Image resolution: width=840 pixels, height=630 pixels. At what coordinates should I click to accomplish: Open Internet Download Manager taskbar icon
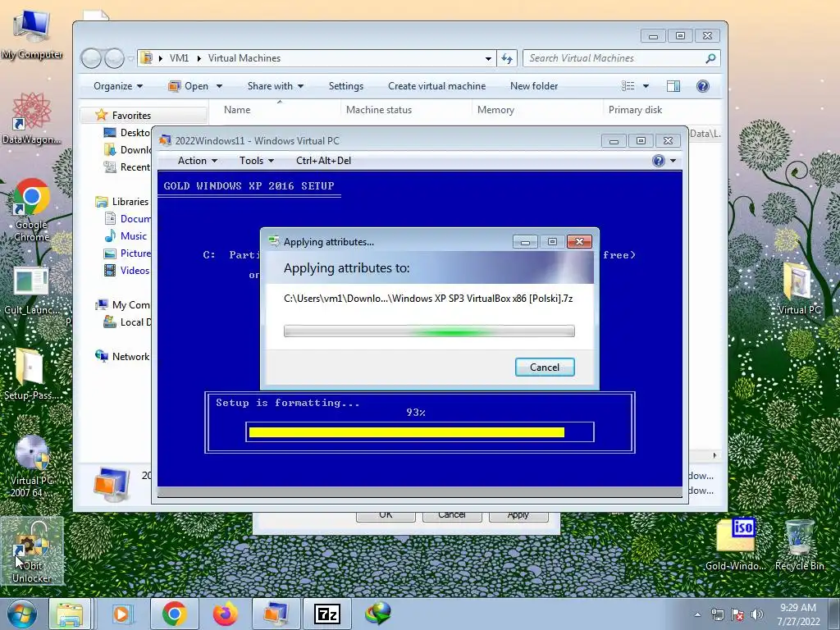(377, 614)
